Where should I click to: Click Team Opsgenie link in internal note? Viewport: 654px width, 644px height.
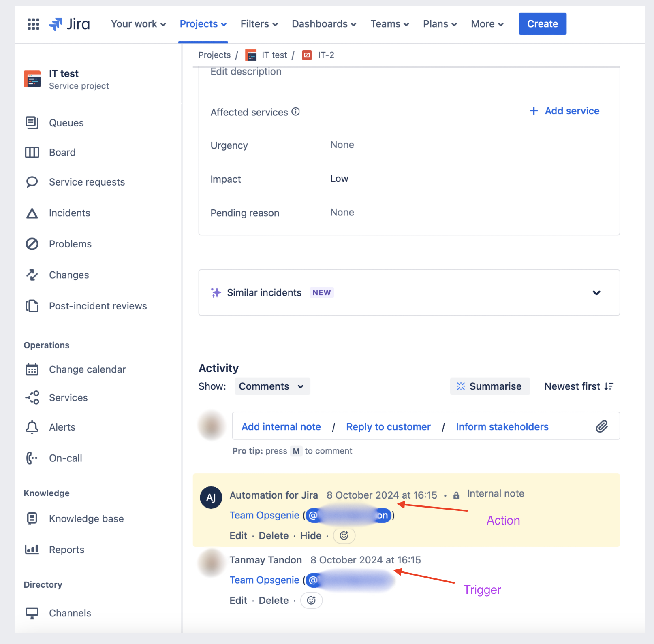coord(264,515)
